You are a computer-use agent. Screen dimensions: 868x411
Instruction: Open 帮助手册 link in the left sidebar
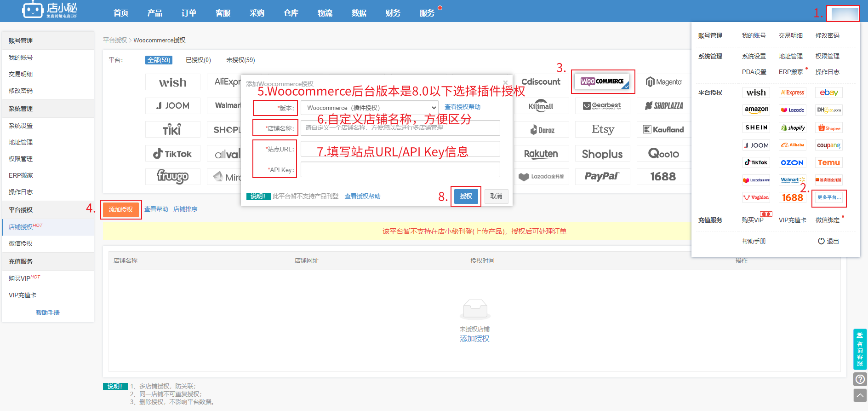point(48,313)
